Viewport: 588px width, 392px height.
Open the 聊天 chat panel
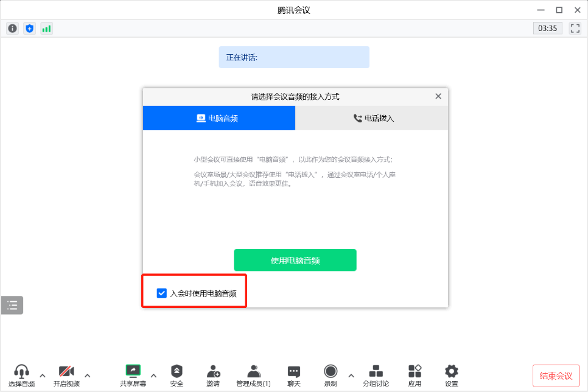point(294,376)
